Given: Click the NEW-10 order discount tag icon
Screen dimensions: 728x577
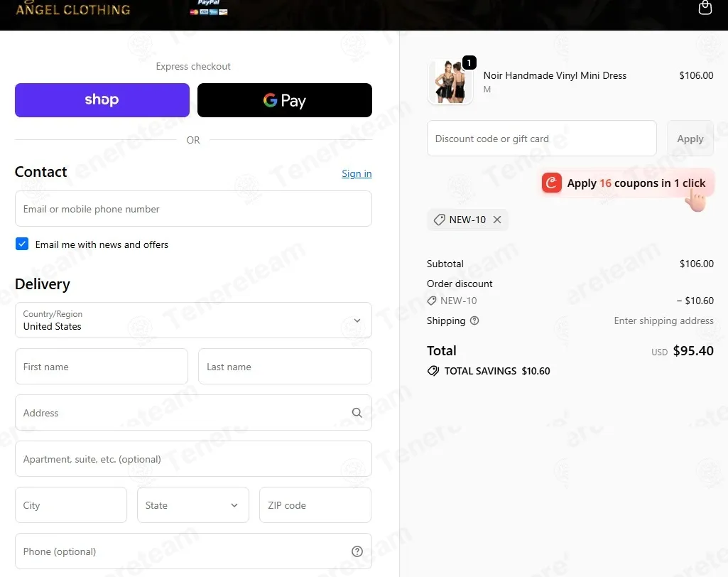Looking at the screenshot, I should pyautogui.click(x=432, y=301).
